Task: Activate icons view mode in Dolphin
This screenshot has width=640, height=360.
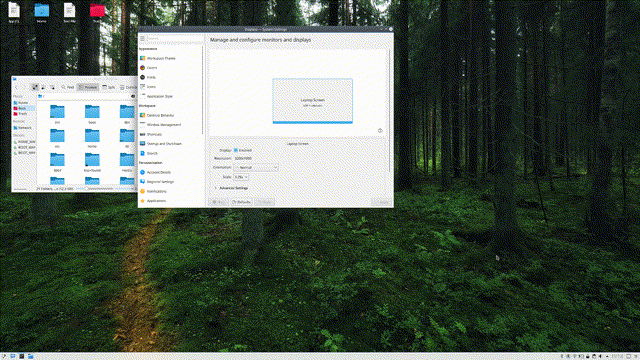Action: coord(35,87)
